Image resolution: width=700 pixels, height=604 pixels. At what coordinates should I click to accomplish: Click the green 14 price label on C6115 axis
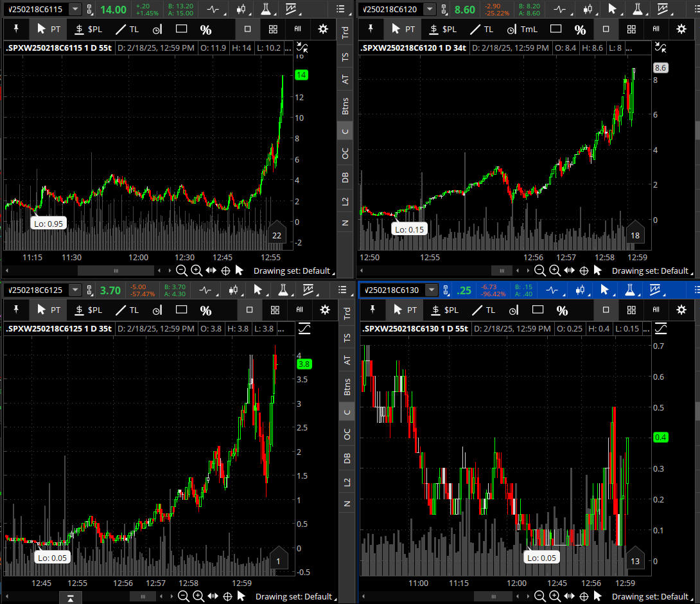(301, 75)
